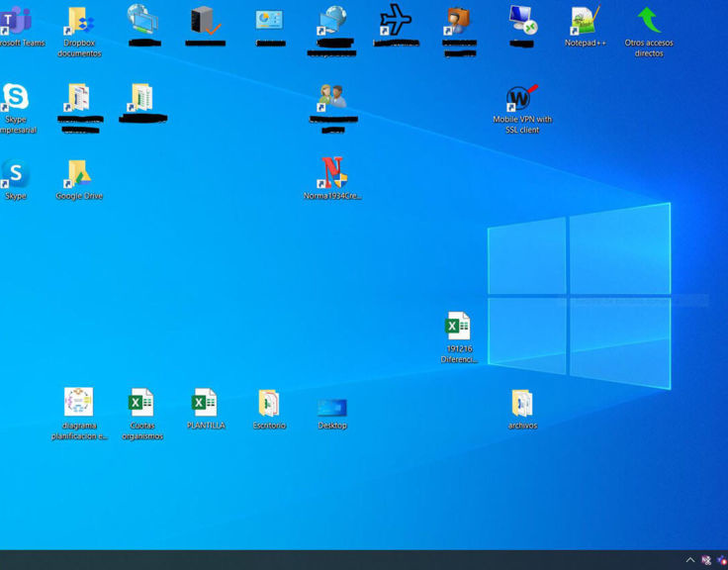
Task: Open the archivos folder
Action: [522, 404]
